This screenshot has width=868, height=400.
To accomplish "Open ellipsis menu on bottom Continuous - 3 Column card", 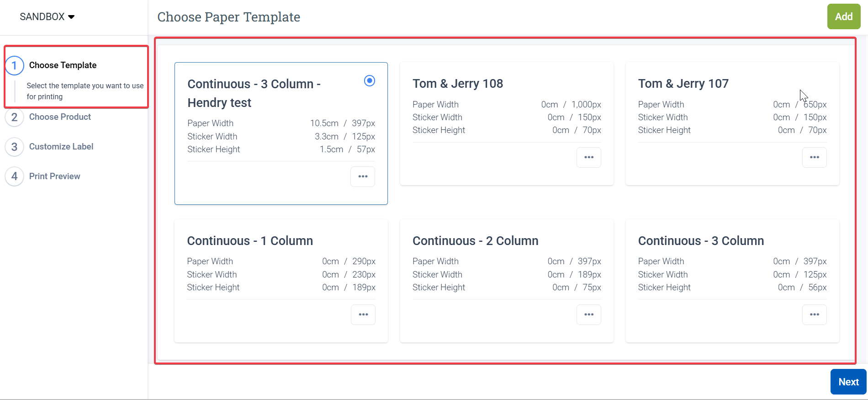I will pyautogui.click(x=814, y=315).
